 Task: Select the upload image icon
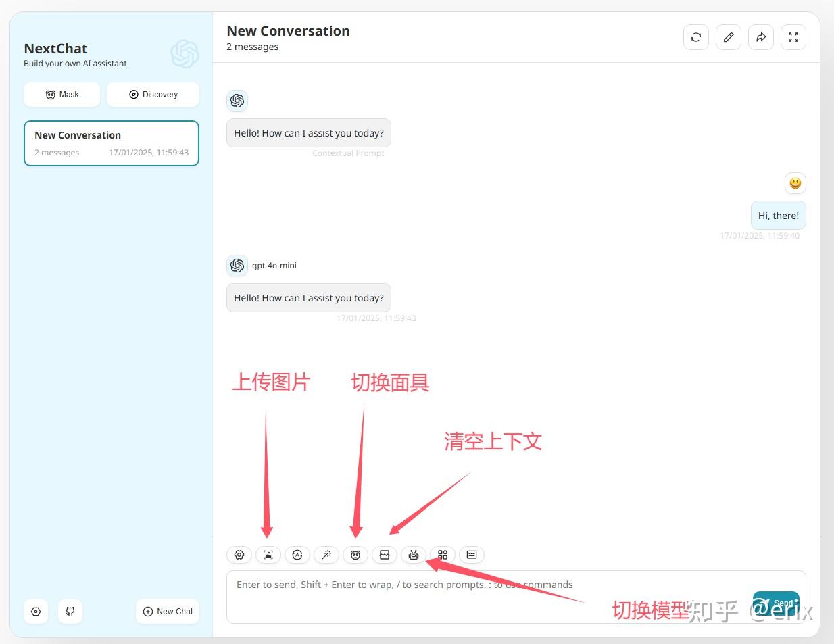(x=268, y=554)
